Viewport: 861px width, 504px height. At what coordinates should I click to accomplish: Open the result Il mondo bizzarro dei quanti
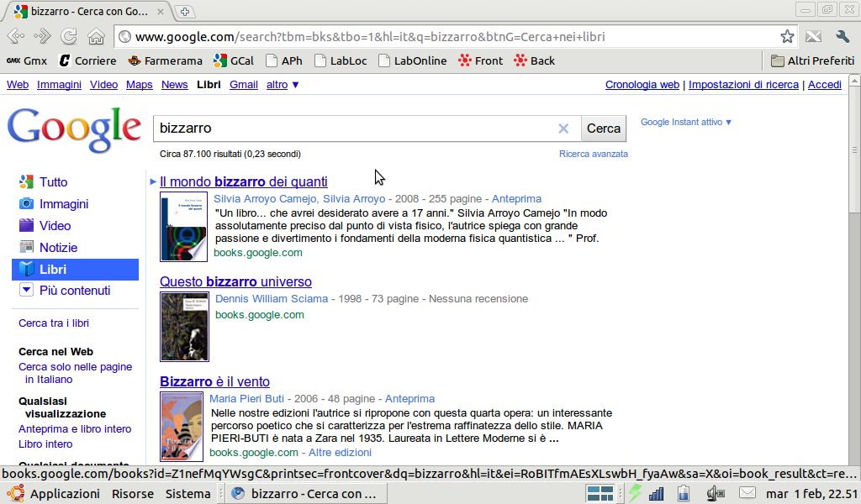pyautogui.click(x=244, y=181)
